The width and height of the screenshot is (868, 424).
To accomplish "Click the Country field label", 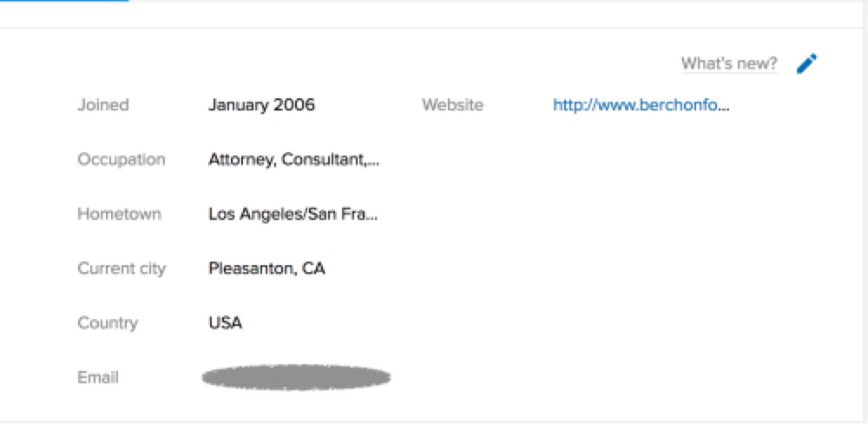I will click(108, 323).
